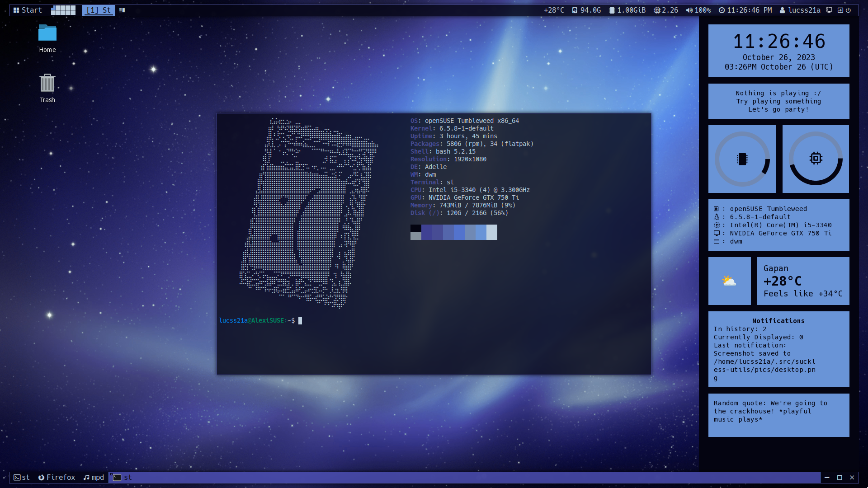Click Intel(R) Core(TM) i5-3340 sidebar line
This screenshot has width=868, height=488.
tap(772, 225)
